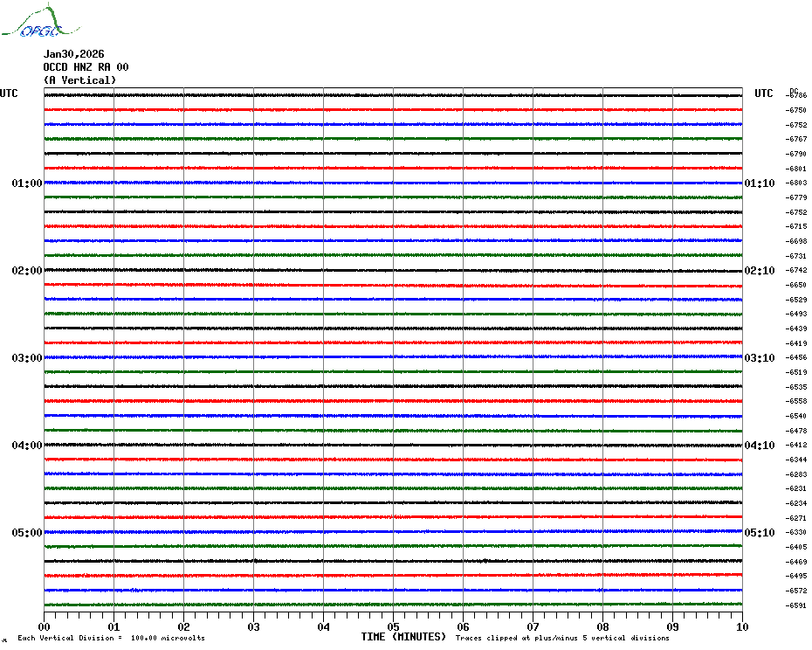The height and width of the screenshot is (650, 812).
Task: Click the Traces clipped footnote text
Action: pyautogui.click(x=562, y=638)
